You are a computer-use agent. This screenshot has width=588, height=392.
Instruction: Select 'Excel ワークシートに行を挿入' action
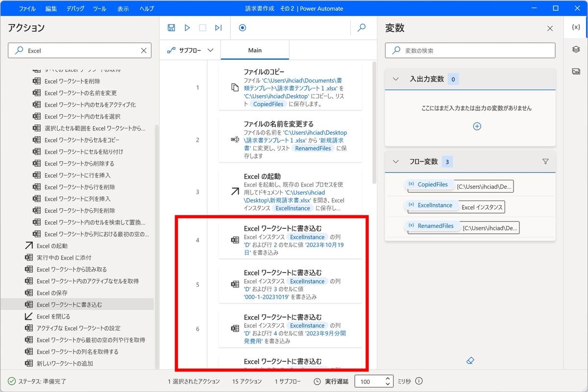click(77, 175)
